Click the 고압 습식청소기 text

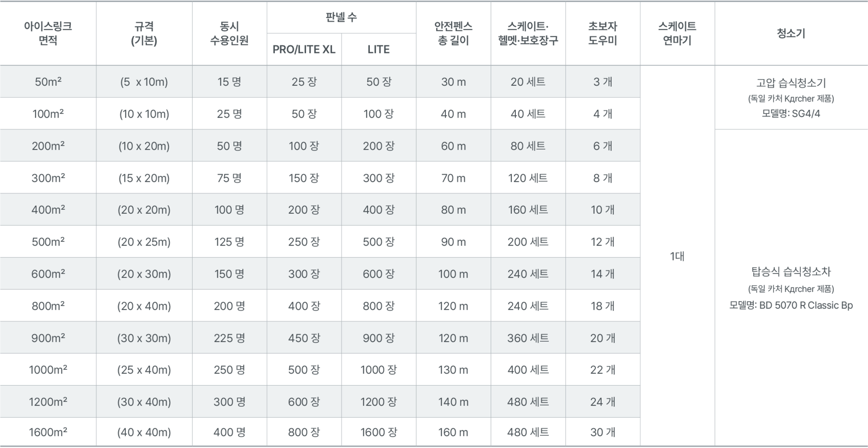(x=791, y=83)
